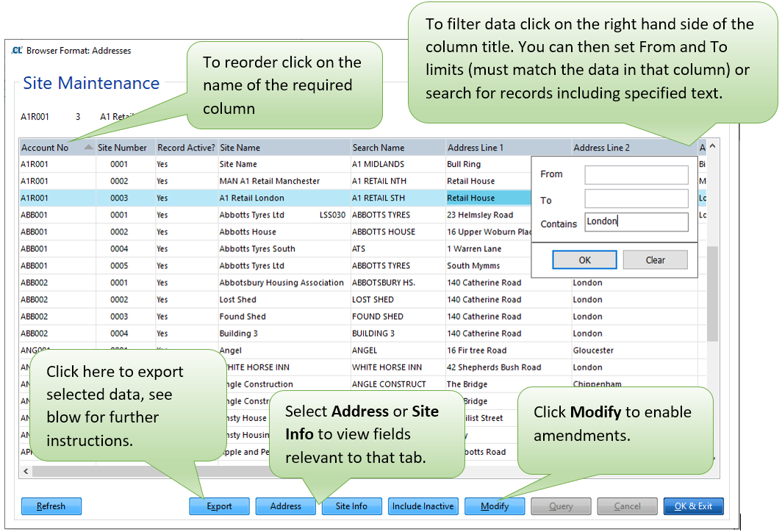
Task: Click the vertical scrollbar up arrow
Action: [713, 146]
